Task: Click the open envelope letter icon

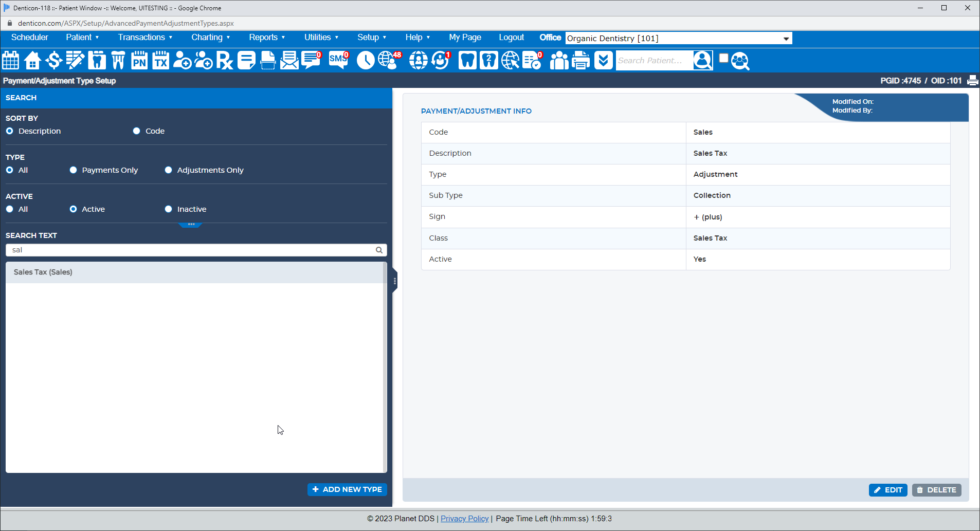Action: (289, 60)
